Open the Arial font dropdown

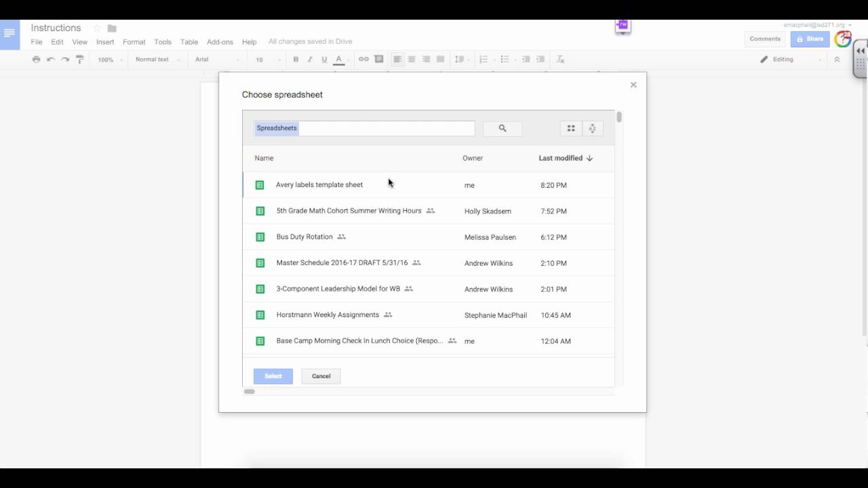click(217, 60)
